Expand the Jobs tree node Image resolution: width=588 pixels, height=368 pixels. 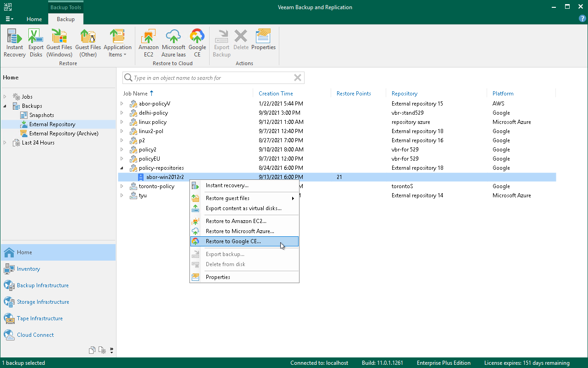tap(6, 97)
